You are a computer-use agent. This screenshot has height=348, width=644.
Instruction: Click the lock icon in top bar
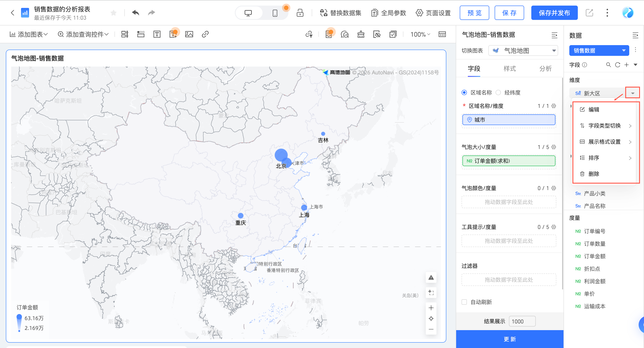click(x=300, y=13)
